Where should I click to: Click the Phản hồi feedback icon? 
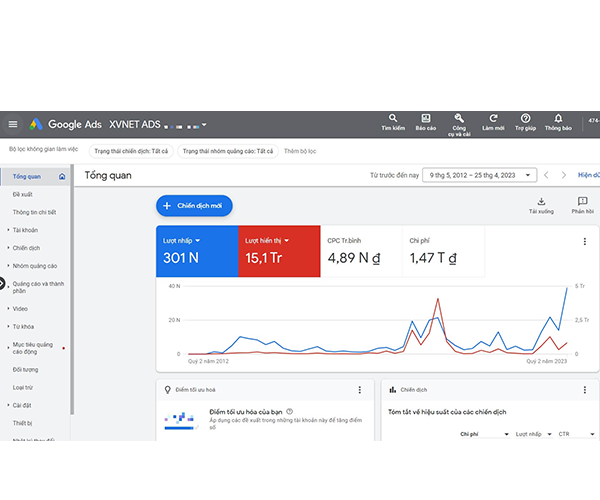(x=582, y=202)
